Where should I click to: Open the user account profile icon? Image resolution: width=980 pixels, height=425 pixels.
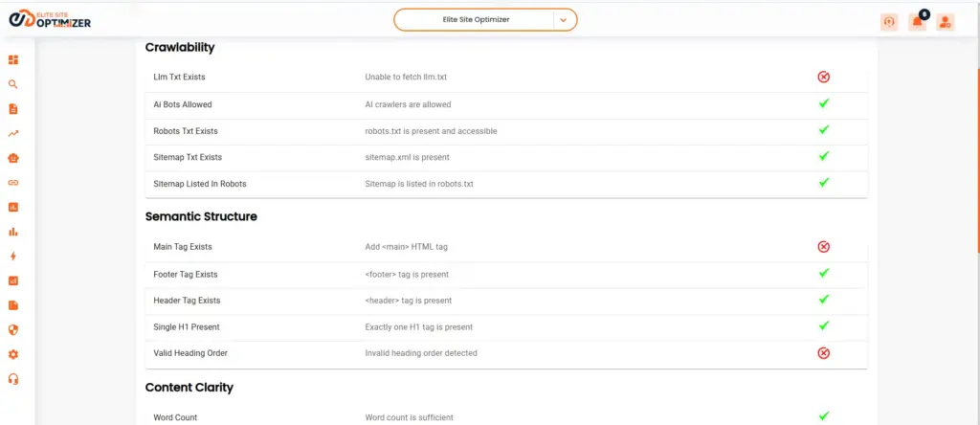click(x=945, y=22)
